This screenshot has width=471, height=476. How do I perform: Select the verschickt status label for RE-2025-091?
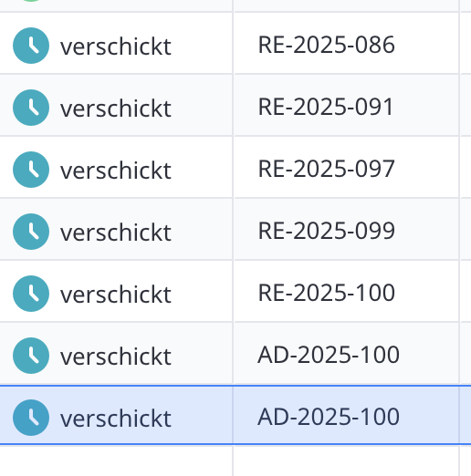click(x=116, y=109)
